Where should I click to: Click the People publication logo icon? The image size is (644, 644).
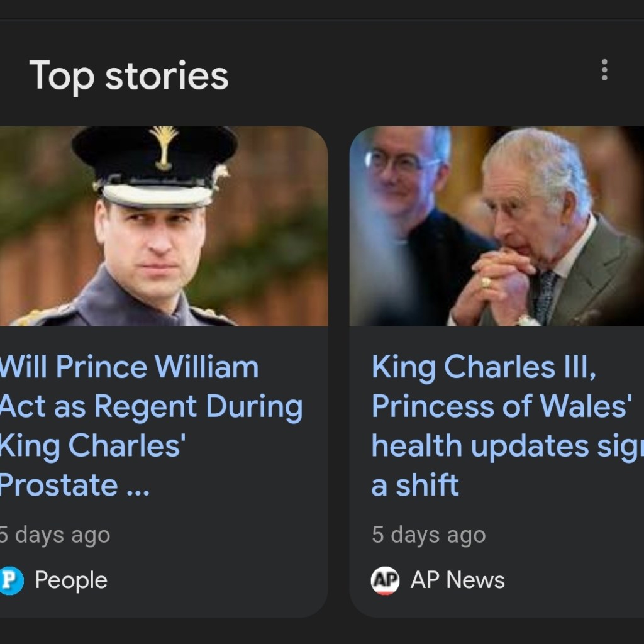coord(11,580)
